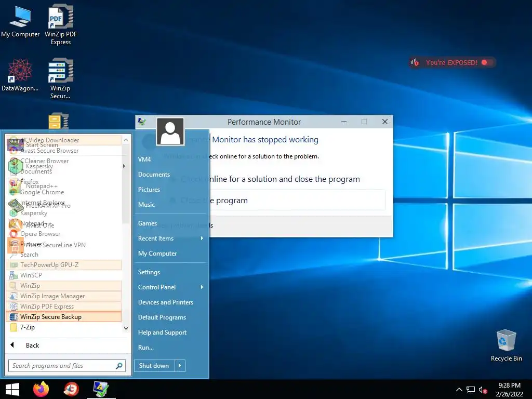Open Documents from the Start menu right column
The image size is (532, 399).
pos(171,175)
